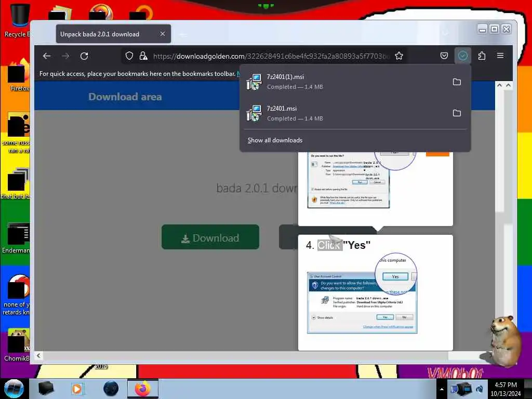
Task: Click the Firefox icon in the taskbar
Action: pyautogui.click(x=143, y=389)
